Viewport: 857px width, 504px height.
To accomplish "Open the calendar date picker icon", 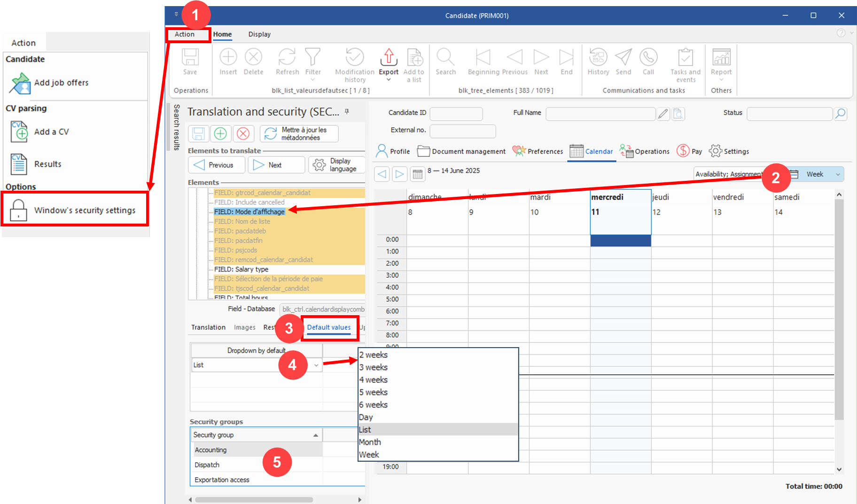I will point(417,174).
